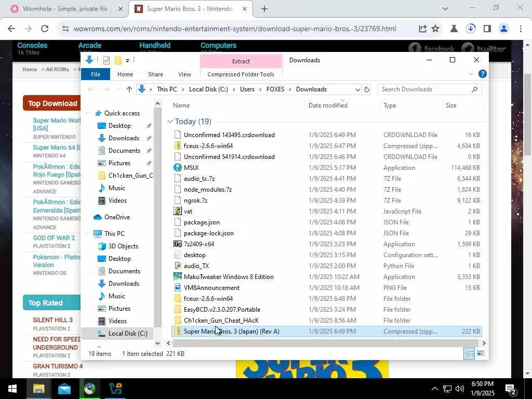Toggle Chrome side panel icon
The width and height of the screenshot is (532, 399).
pos(487,29)
